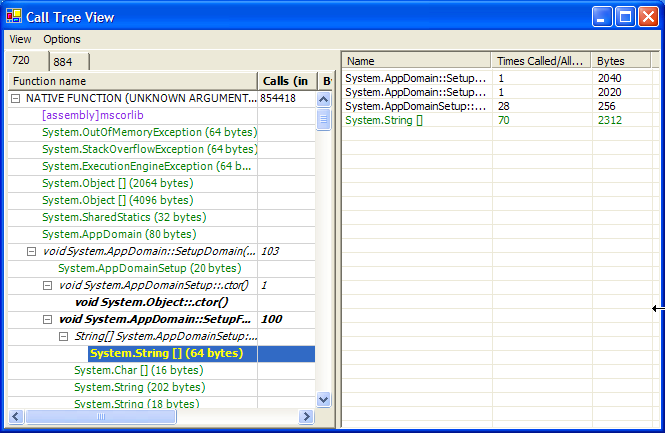Click the 2040 bytes cell

pyautogui.click(x=610, y=78)
